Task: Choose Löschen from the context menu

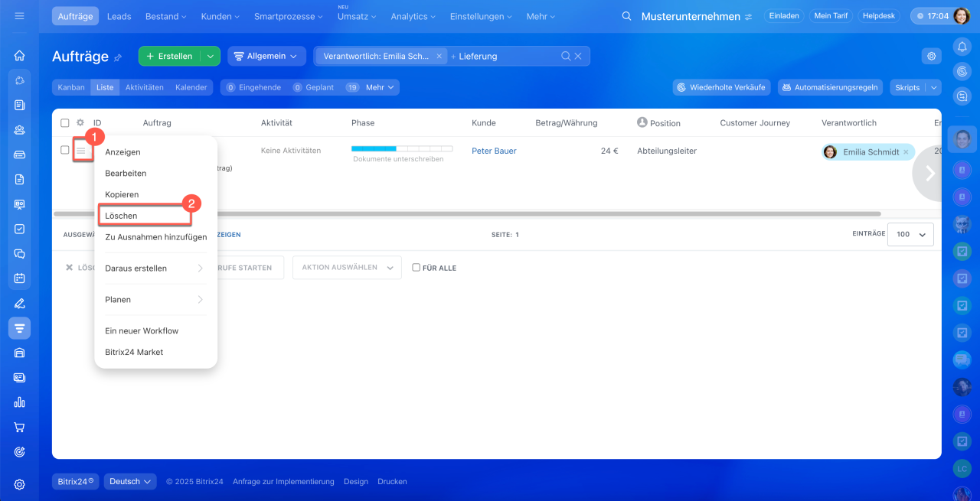Action: coord(144,216)
